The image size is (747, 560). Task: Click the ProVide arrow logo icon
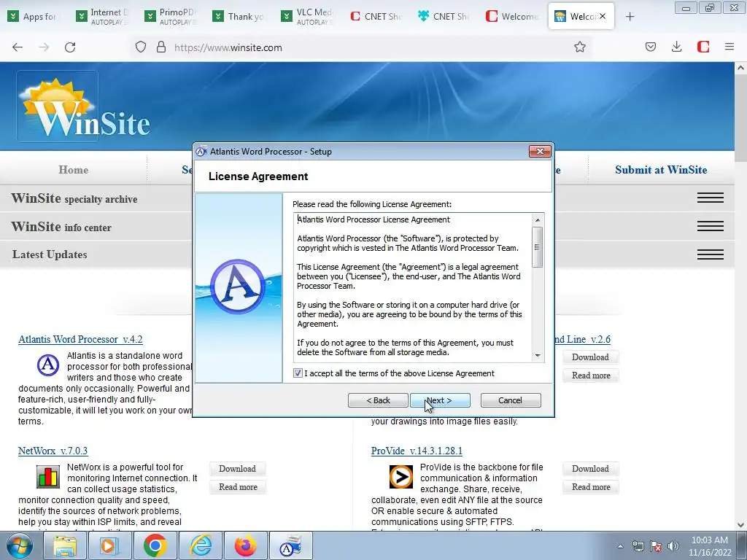point(401,477)
